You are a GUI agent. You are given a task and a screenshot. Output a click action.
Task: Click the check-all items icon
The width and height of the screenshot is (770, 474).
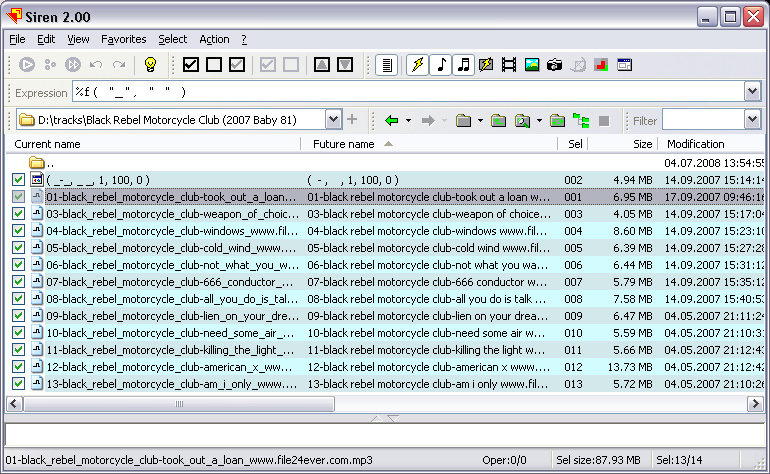click(191, 64)
